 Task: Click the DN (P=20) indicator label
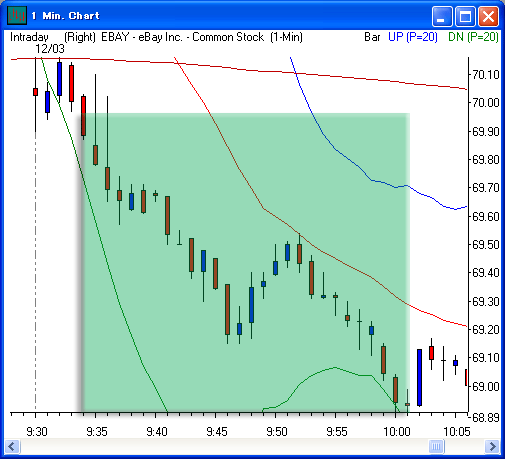[473, 37]
